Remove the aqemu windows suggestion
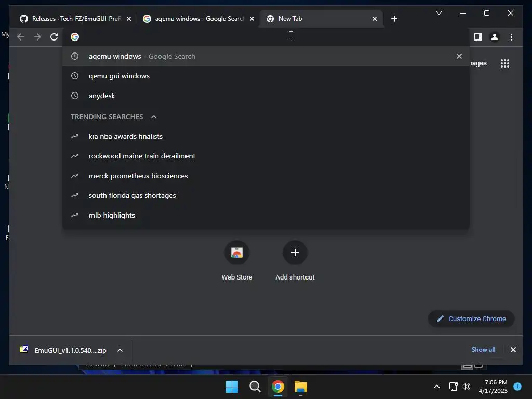The height and width of the screenshot is (399, 532). (459, 56)
